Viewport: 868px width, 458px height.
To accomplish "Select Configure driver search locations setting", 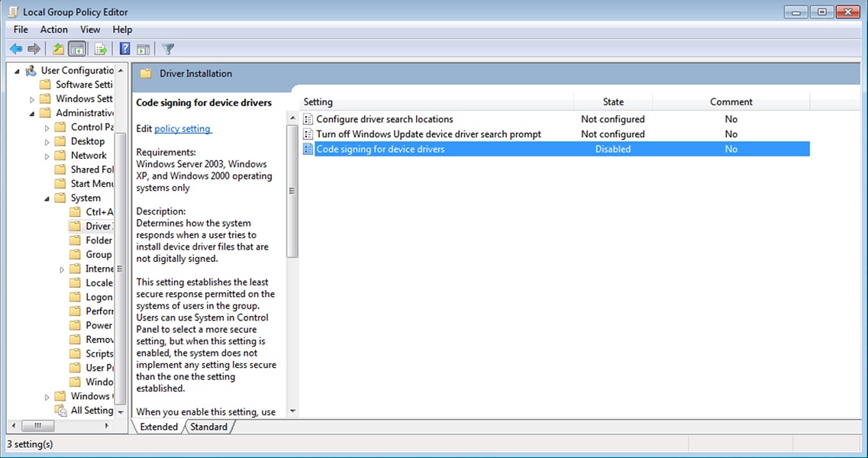I will (x=385, y=119).
